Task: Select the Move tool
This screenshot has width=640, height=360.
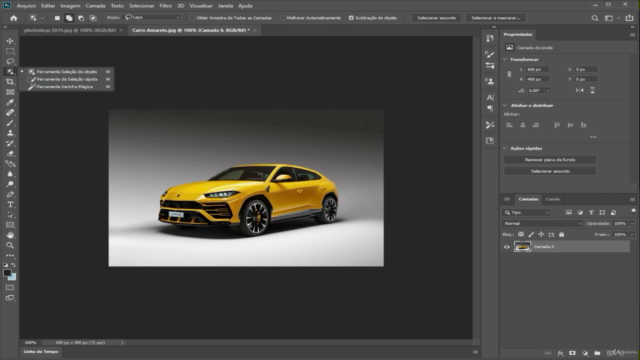Action: tap(10, 41)
